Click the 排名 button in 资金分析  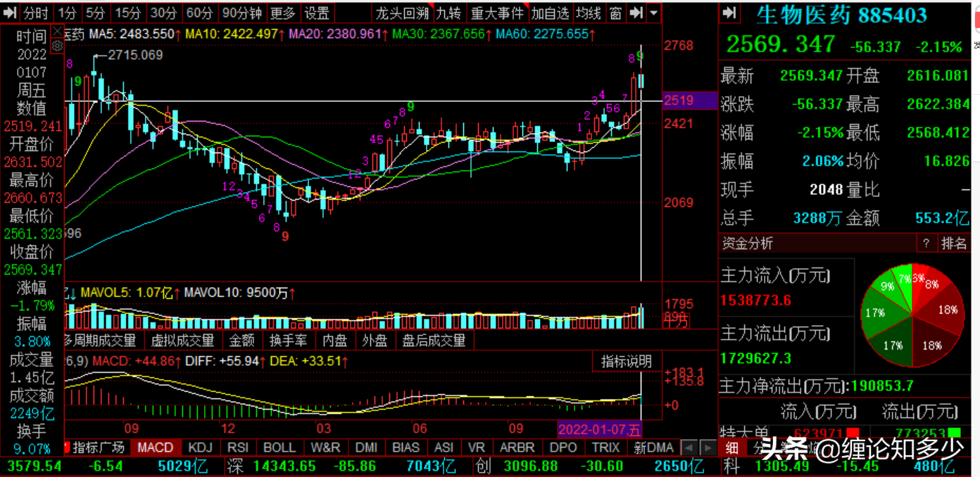tap(954, 243)
